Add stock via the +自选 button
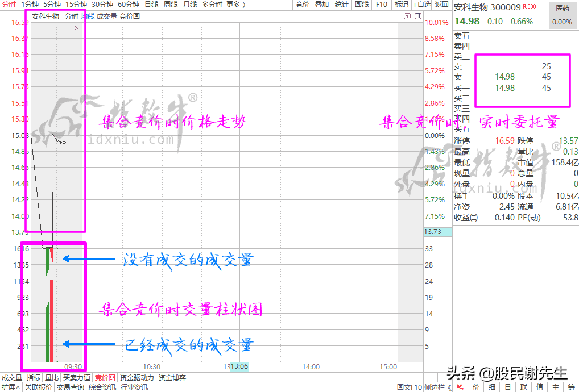The height and width of the screenshot is (392, 579). click(422, 5)
